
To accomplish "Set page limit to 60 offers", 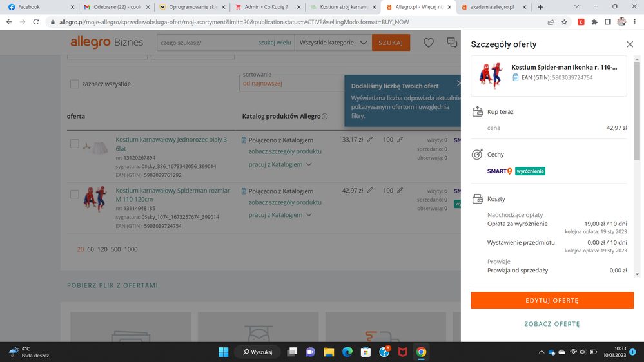I will [90, 249].
